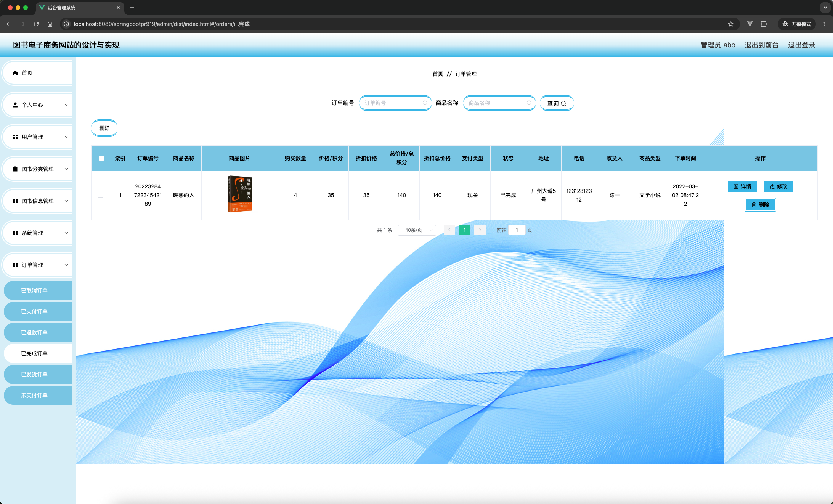Toggle the select-all checkbox in table header
Screen dimensions: 833x504
(x=101, y=158)
